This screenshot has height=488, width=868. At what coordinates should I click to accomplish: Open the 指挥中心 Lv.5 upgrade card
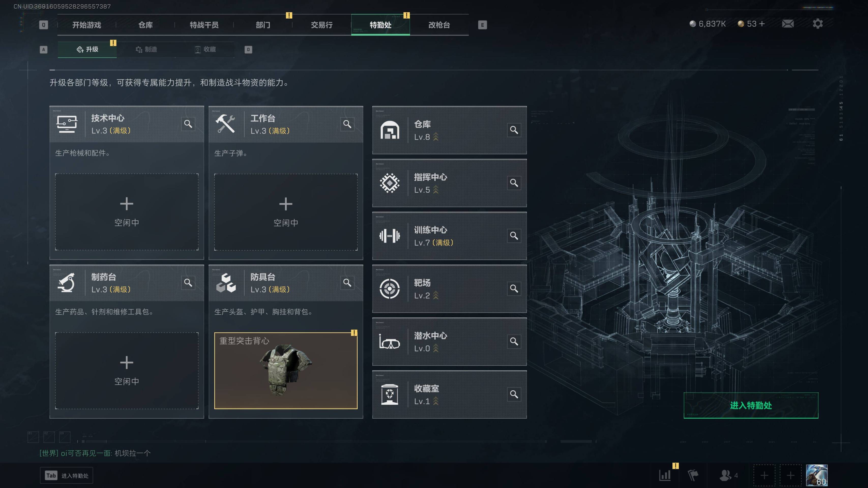(449, 183)
